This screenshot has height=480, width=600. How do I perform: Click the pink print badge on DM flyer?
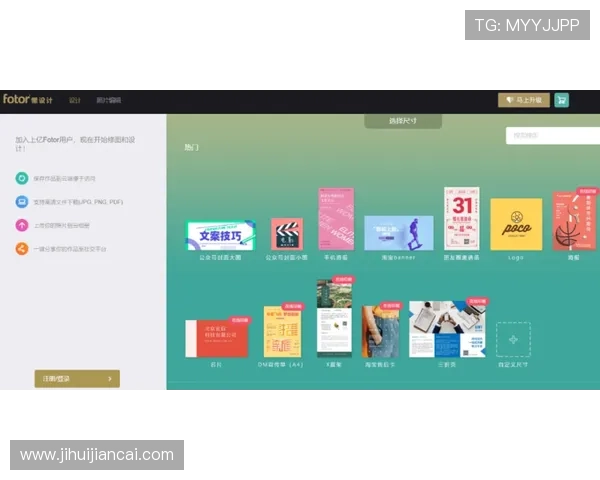pyautogui.click(x=293, y=306)
